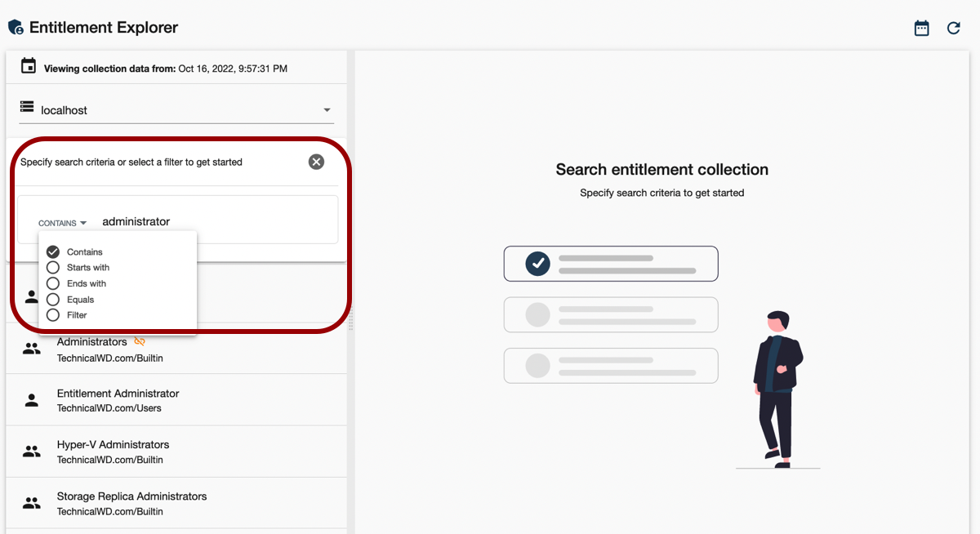The image size is (980, 534).
Task: Clear search criteria with the X icon
Action: (316, 162)
